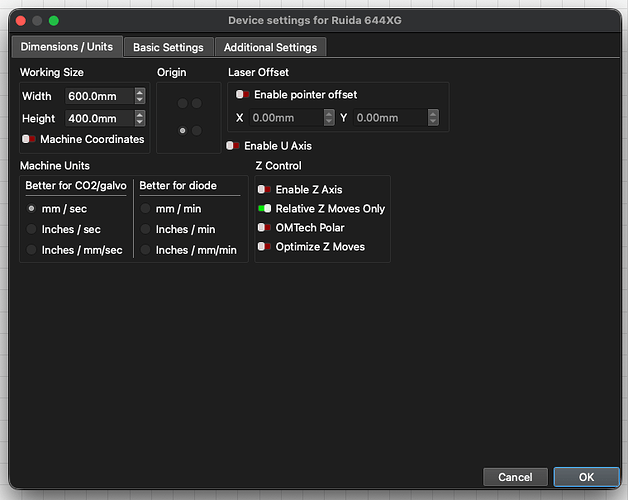Switch to the Basic Settings tab

(x=168, y=47)
